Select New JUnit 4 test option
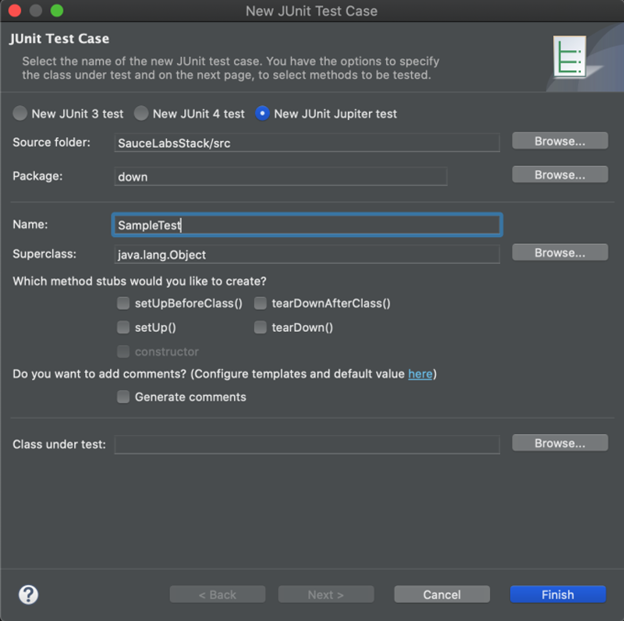This screenshot has height=621, width=624. (141, 113)
